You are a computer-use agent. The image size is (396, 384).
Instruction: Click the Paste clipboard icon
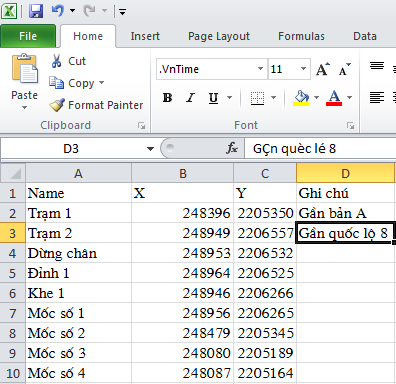click(x=25, y=69)
